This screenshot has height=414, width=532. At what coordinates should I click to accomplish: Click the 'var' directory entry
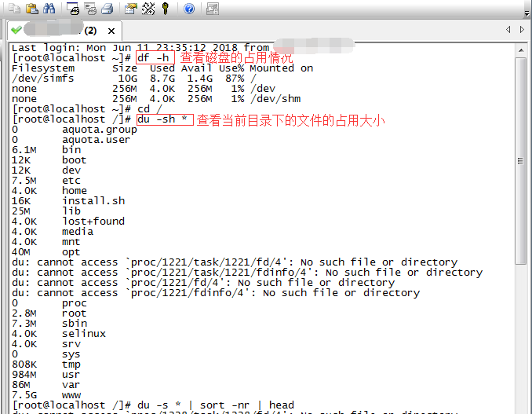point(71,385)
